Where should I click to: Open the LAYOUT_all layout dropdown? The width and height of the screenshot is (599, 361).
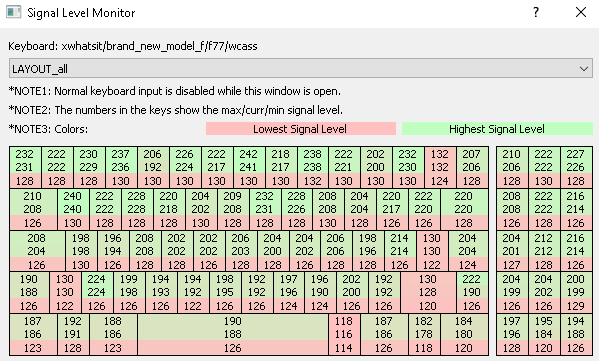pos(301,69)
